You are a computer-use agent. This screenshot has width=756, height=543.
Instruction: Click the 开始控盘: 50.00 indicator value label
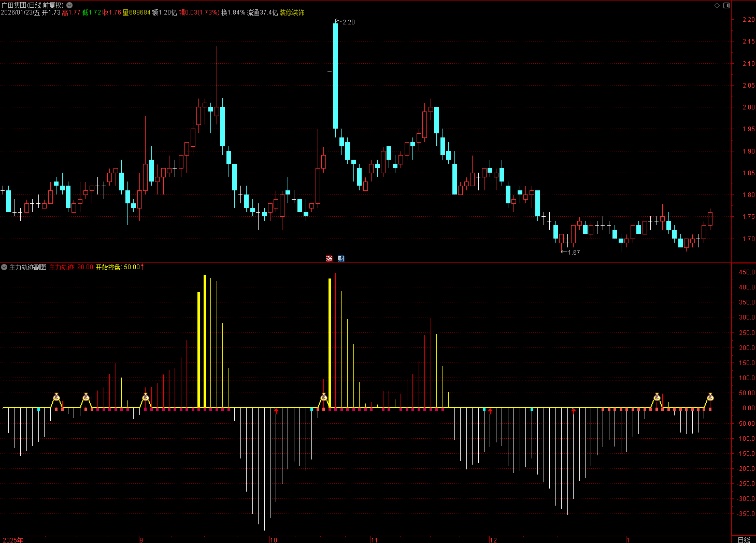tap(118, 267)
